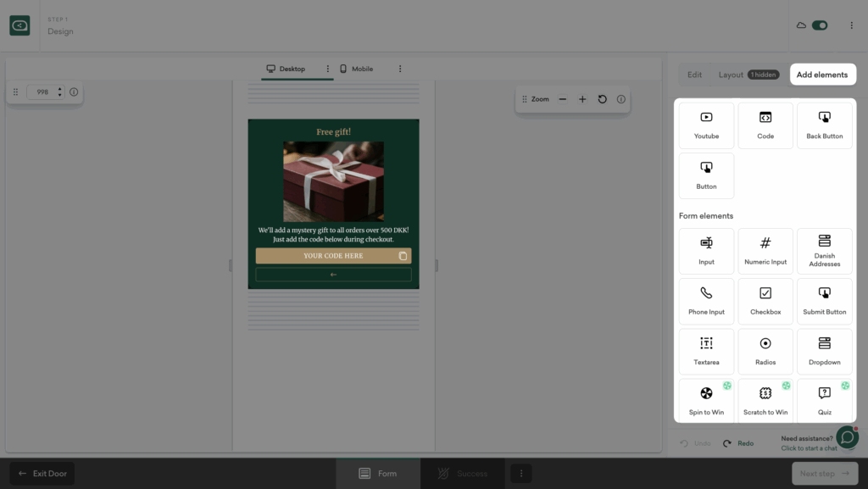The height and width of the screenshot is (489, 868).
Task: Click the zoom in plus icon
Action: 582,99
